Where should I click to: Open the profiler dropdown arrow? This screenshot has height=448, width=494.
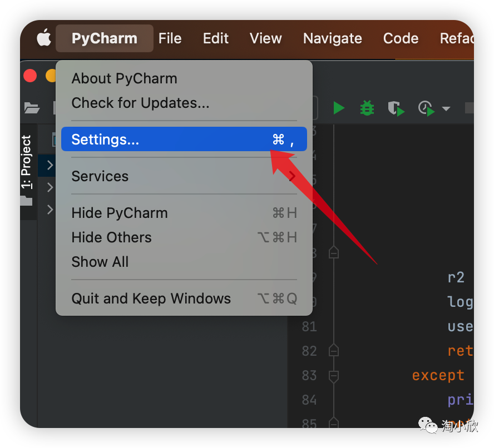pyautogui.click(x=446, y=109)
